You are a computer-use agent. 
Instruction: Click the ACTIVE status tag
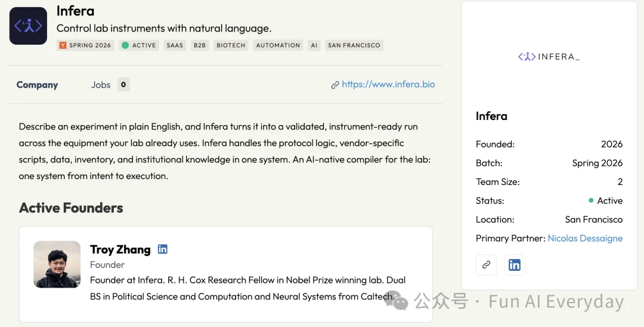pos(139,45)
